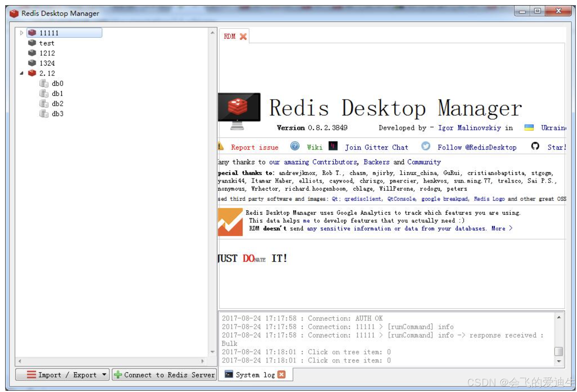Open database db0
Viewport: 577px width, 392px height.
pyautogui.click(x=58, y=84)
